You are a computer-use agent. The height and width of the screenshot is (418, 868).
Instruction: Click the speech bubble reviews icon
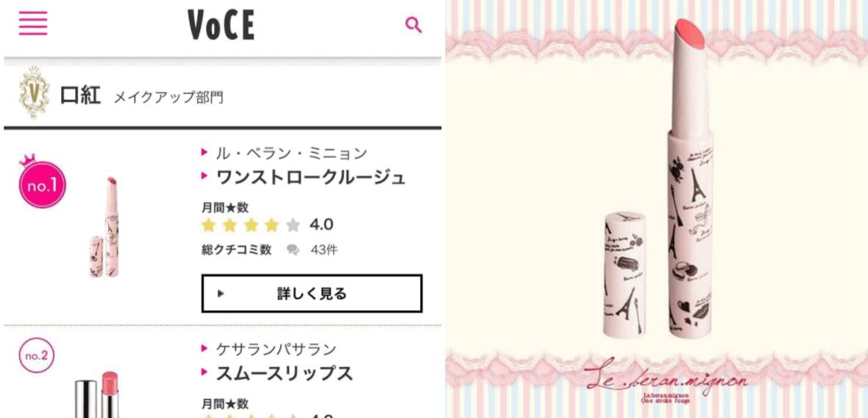293,250
